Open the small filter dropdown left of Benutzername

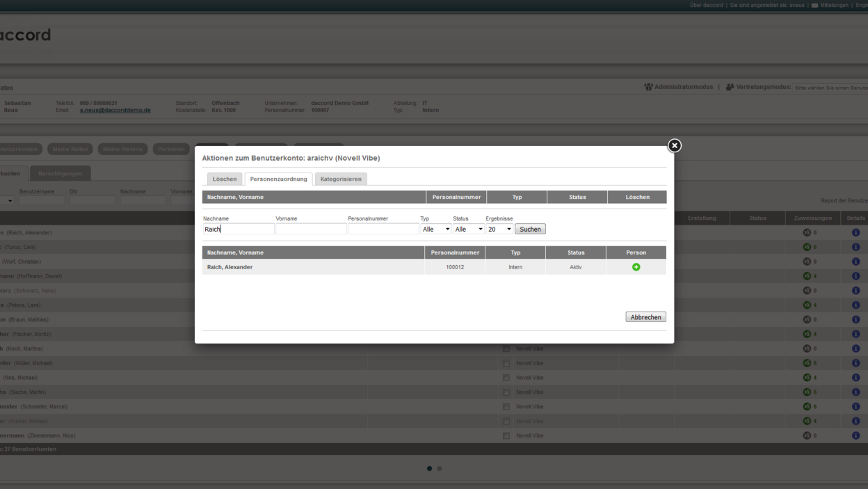coord(8,200)
